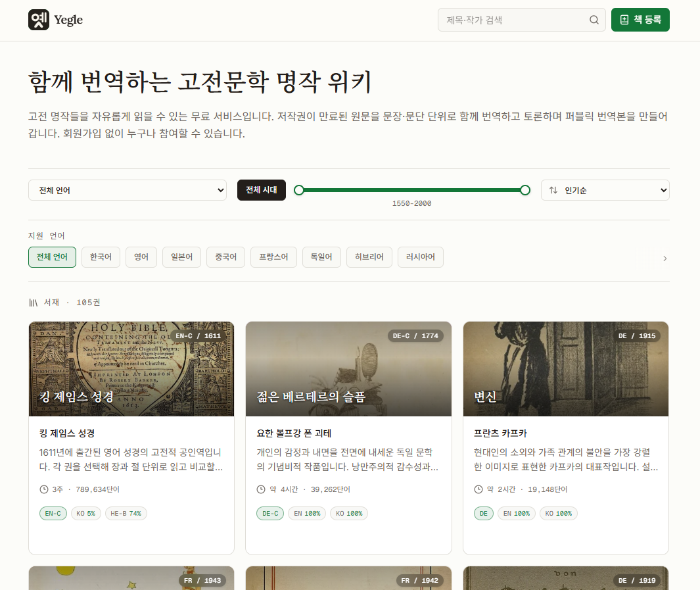Open the 킹 제임스 성경 cover image
The width and height of the screenshot is (700, 590).
click(131, 369)
